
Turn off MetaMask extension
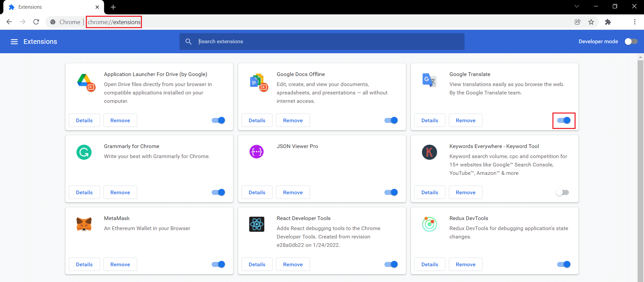pyautogui.click(x=218, y=264)
